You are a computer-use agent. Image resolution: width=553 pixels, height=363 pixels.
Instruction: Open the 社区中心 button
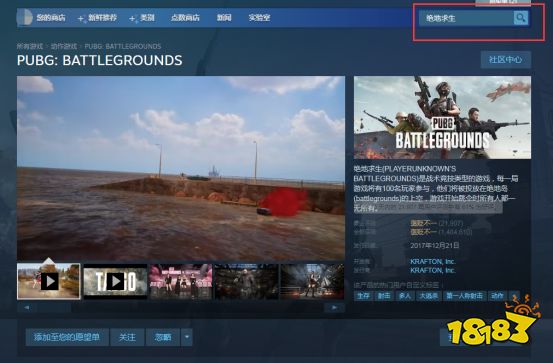point(505,59)
